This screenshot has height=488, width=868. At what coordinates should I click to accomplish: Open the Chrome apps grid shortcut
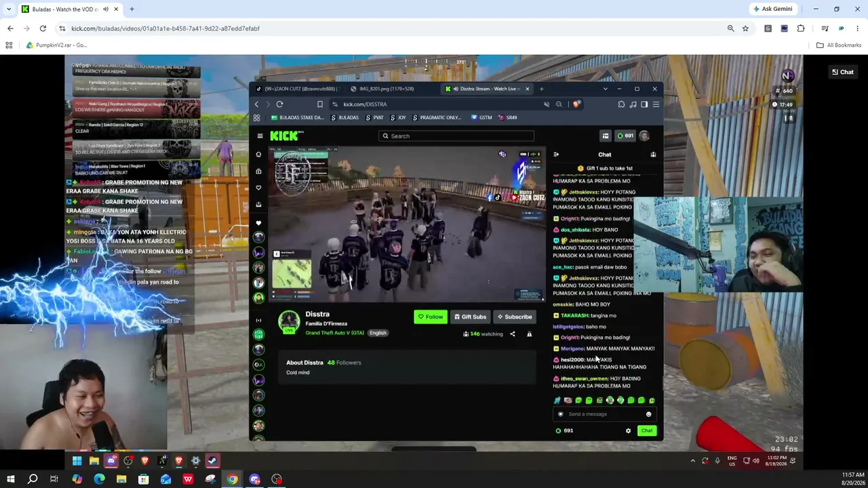(x=9, y=45)
